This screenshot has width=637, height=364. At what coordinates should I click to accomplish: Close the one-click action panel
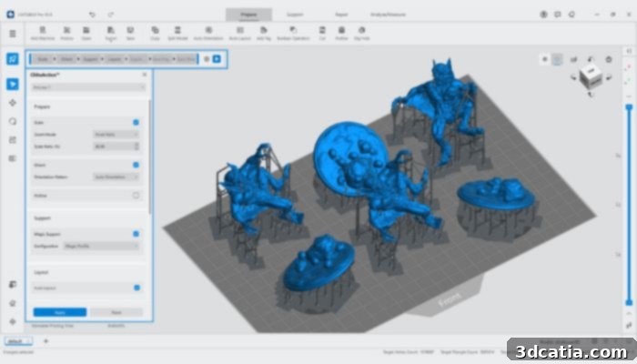coord(145,75)
